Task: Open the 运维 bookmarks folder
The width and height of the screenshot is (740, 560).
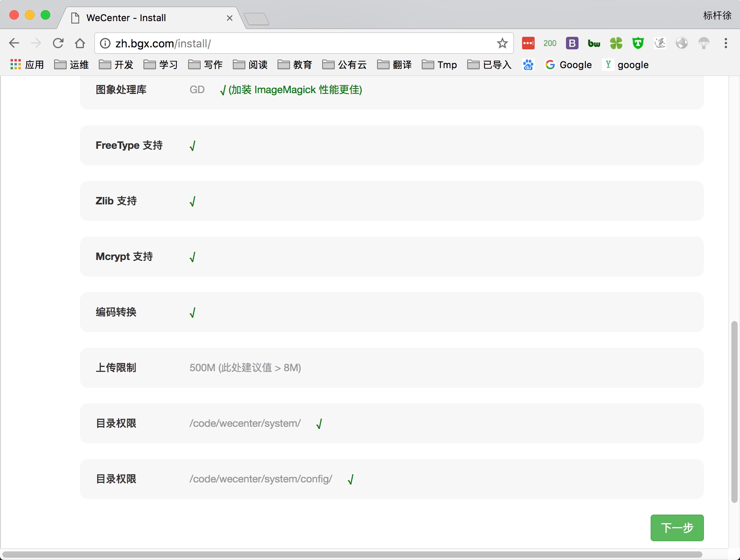Action: click(71, 65)
